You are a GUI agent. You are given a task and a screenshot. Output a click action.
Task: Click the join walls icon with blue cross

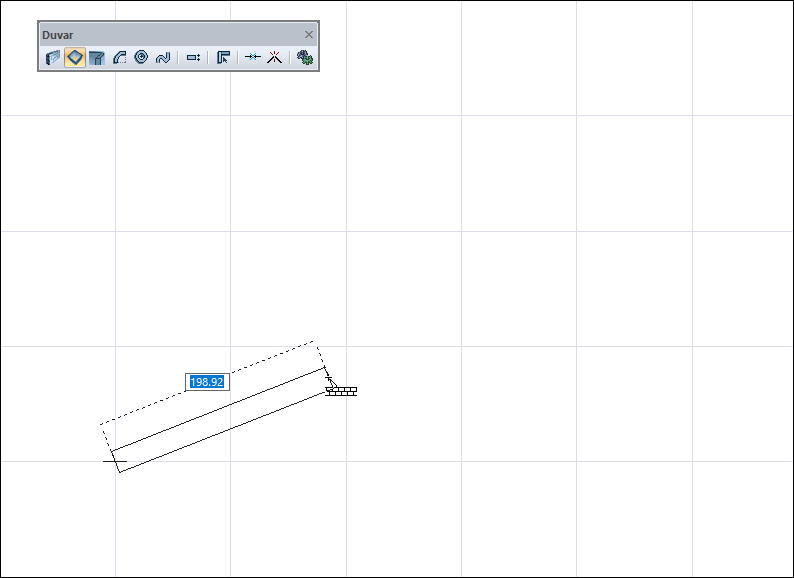(x=253, y=57)
